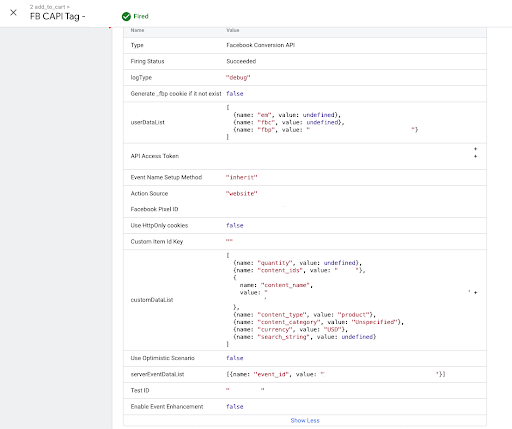Click the green Fired checkmark icon
Image resolution: width=512 pixels, height=429 pixels.
126,16
